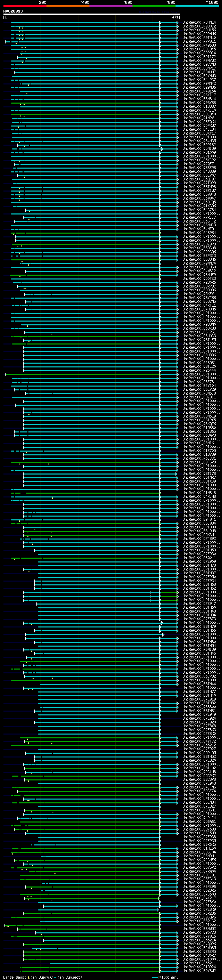
Task: Select hit label UniRef100_Q84M35
Action: (199, 141)
